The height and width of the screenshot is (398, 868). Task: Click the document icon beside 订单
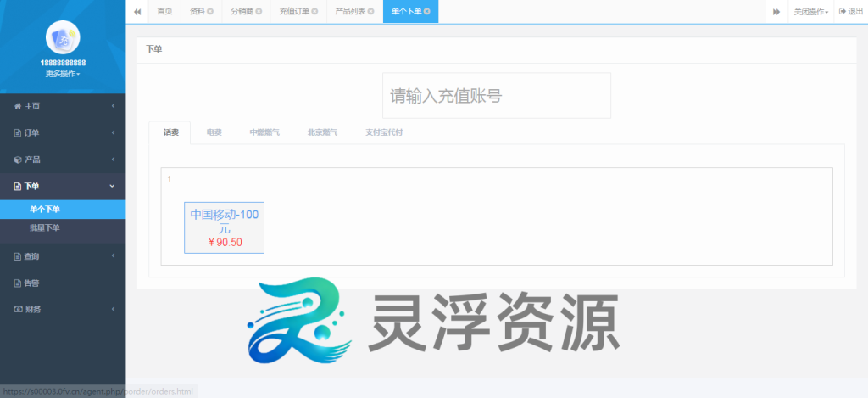tap(17, 133)
